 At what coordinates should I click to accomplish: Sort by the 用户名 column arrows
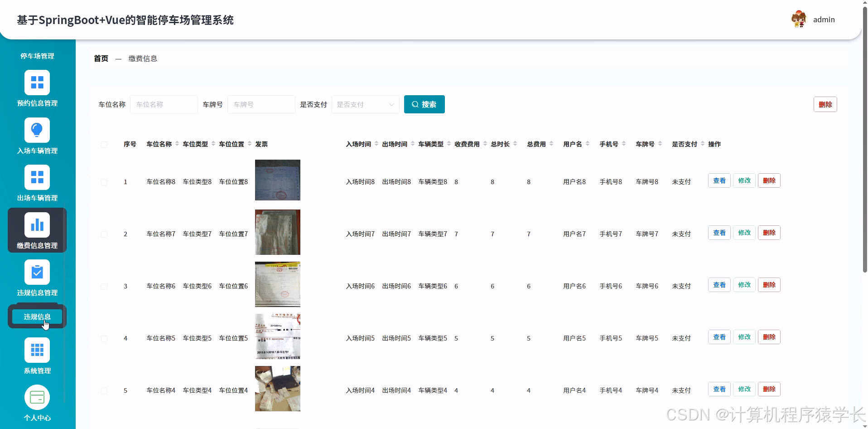click(x=588, y=144)
